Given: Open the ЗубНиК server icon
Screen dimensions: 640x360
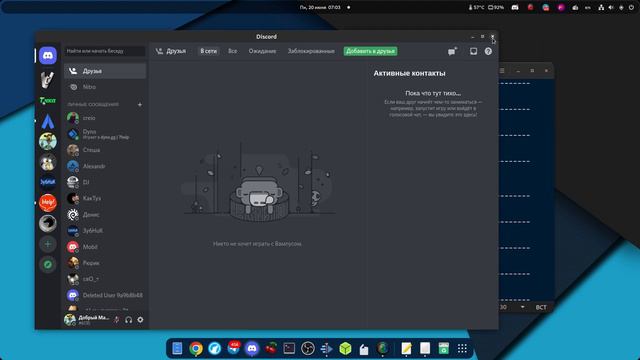Looking at the screenshot, I should (x=48, y=182).
